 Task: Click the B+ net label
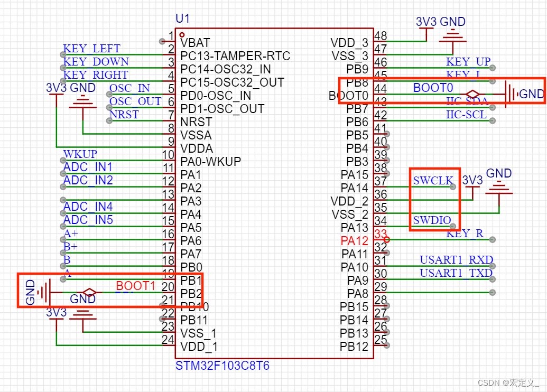coord(70,247)
